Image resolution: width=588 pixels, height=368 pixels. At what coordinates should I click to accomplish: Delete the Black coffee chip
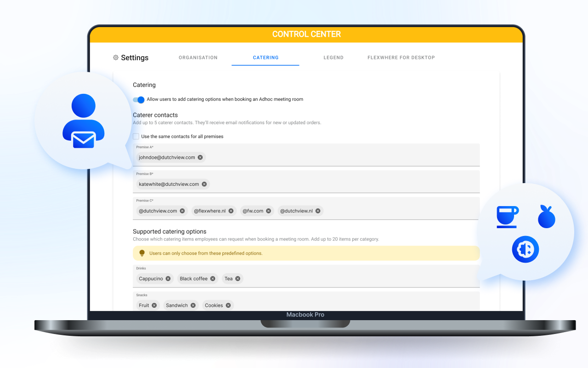tap(213, 279)
